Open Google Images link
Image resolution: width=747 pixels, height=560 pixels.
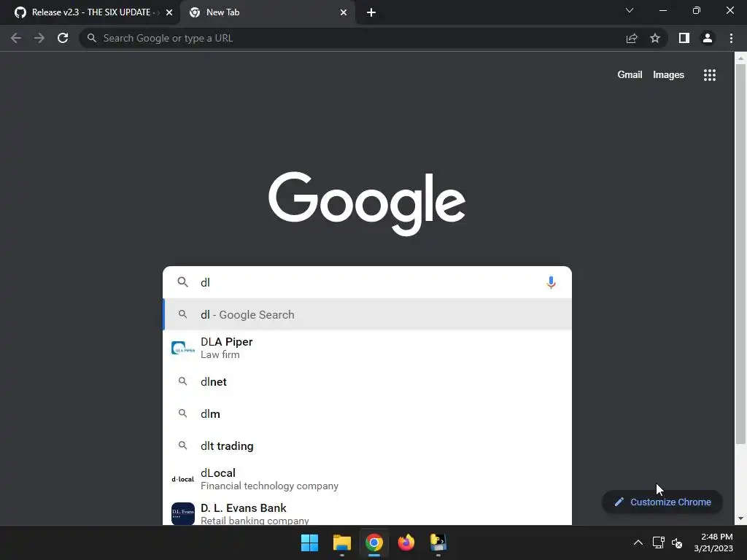coord(668,75)
